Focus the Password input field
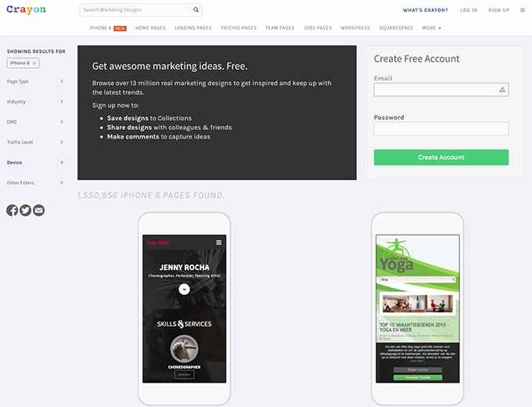 (x=441, y=128)
